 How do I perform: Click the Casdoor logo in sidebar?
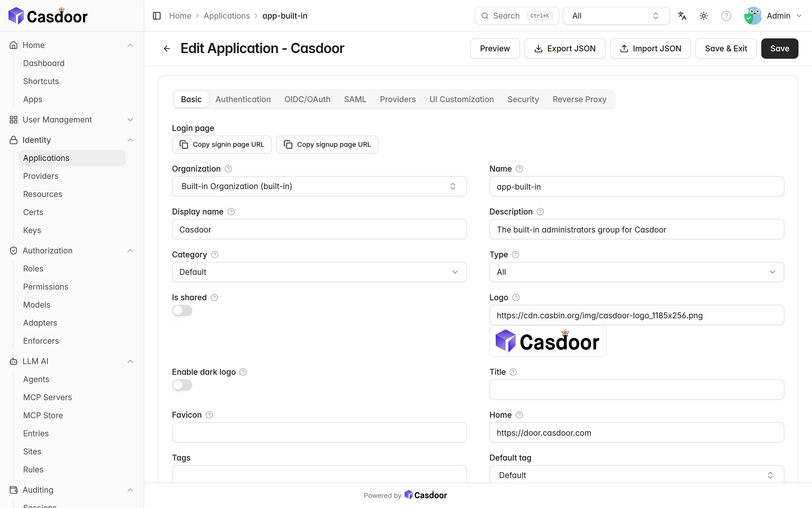[x=48, y=16]
